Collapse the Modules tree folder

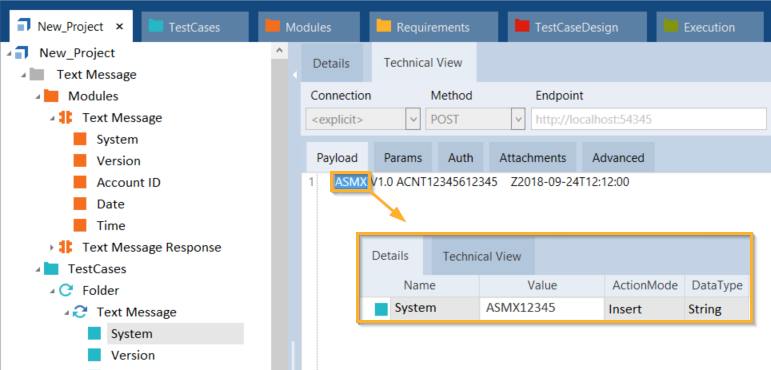click(37, 96)
